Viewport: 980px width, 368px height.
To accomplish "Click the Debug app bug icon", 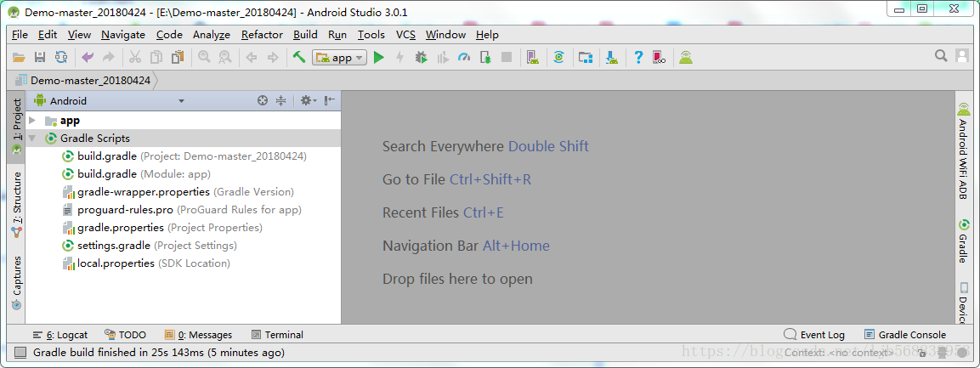I will click(422, 58).
